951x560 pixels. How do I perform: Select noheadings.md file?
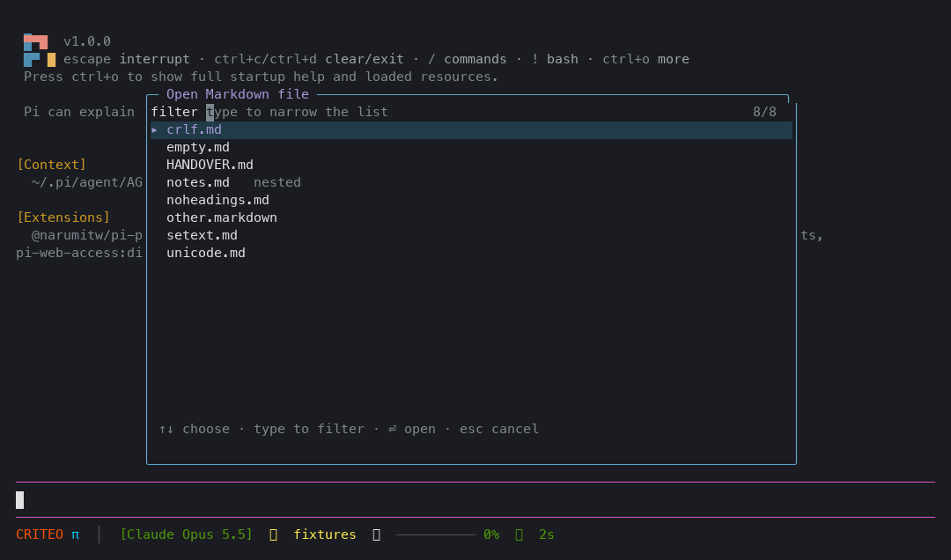(471, 200)
